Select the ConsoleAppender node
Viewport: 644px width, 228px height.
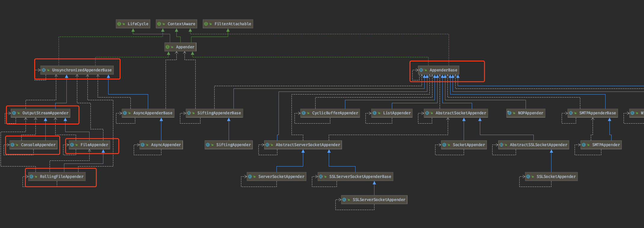[33, 145]
